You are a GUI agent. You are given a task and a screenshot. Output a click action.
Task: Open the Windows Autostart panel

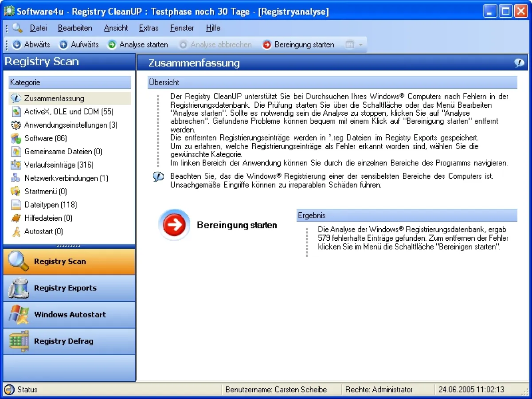(x=69, y=315)
